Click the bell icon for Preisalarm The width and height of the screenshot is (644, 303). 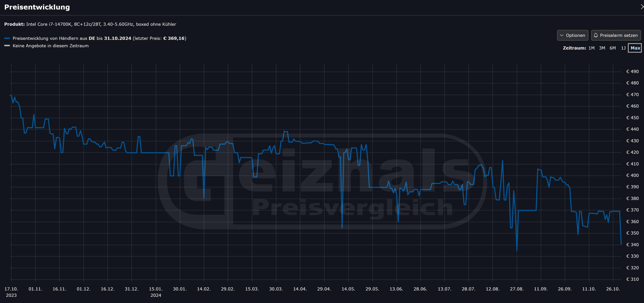pyautogui.click(x=596, y=35)
